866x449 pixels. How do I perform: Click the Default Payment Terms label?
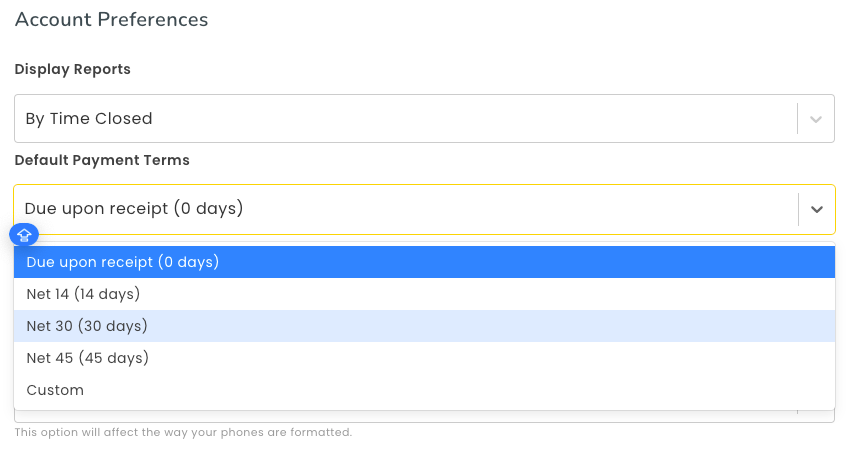[x=102, y=160]
